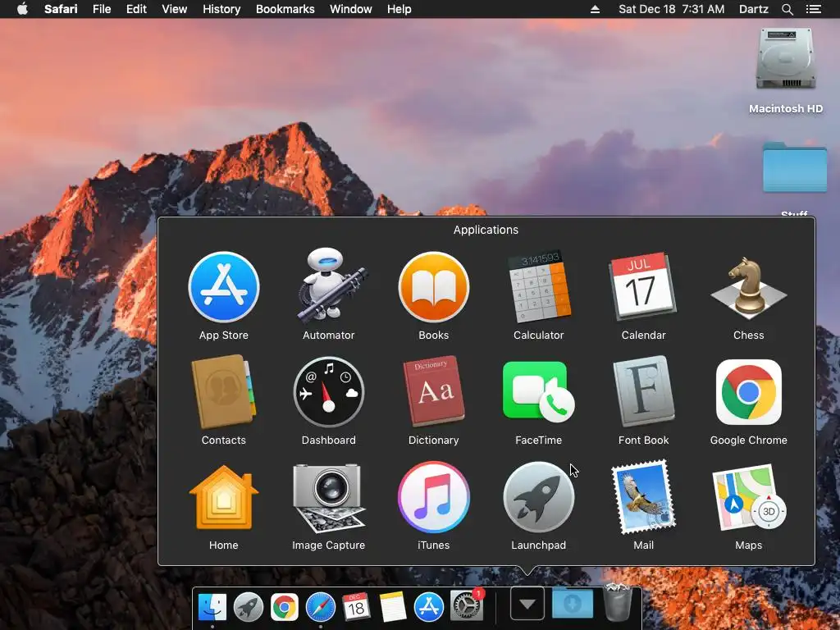Open System Preferences with badge in Dock
The image size is (840, 630).
pyautogui.click(x=466, y=606)
